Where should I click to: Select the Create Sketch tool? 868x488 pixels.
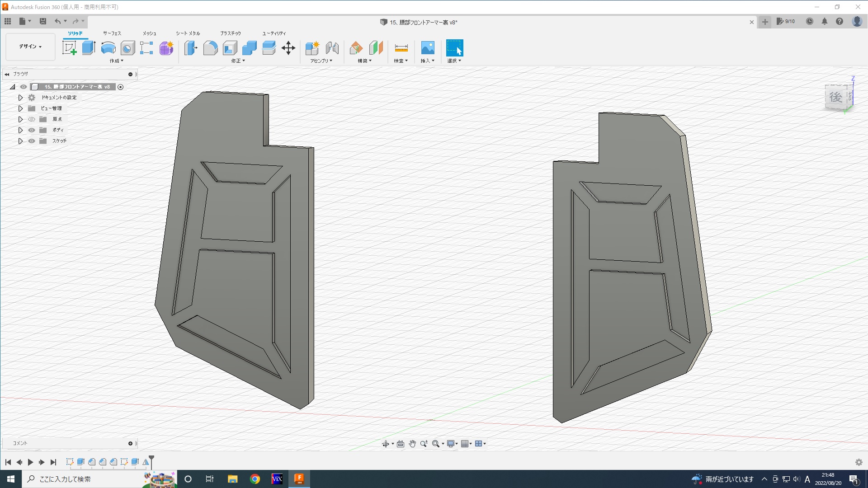(69, 48)
